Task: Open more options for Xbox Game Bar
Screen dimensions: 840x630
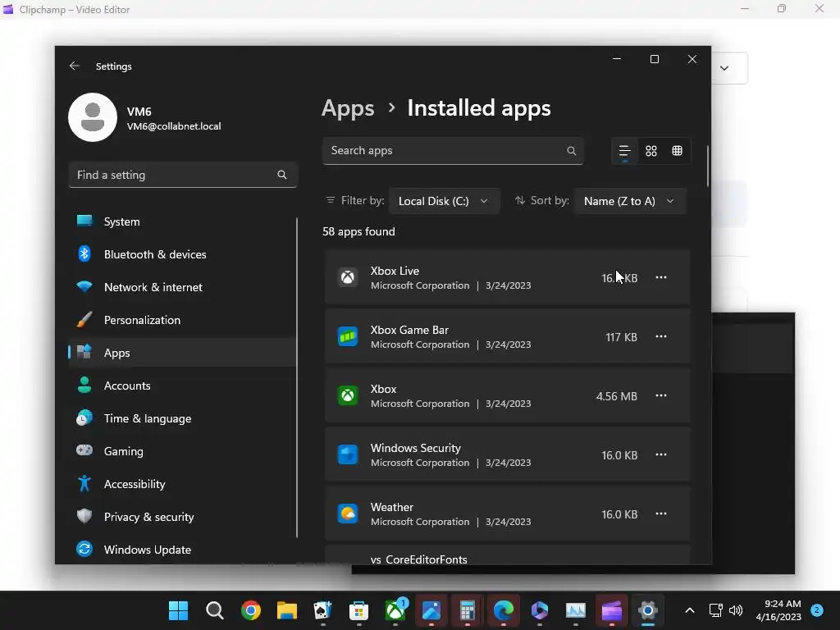Action: tap(661, 336)
